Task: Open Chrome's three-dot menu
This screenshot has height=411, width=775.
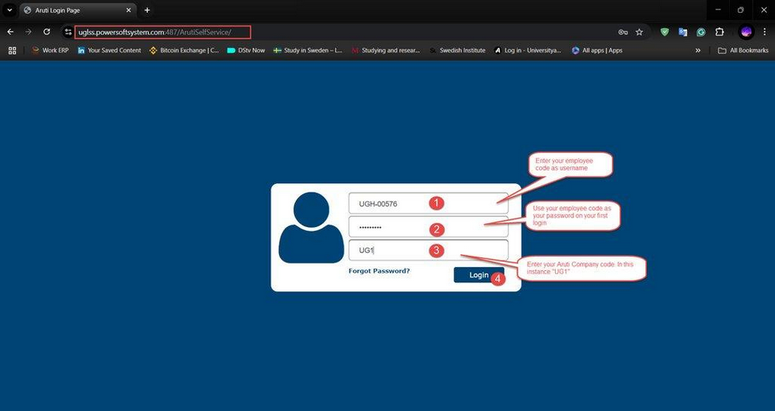Action: 764,32
